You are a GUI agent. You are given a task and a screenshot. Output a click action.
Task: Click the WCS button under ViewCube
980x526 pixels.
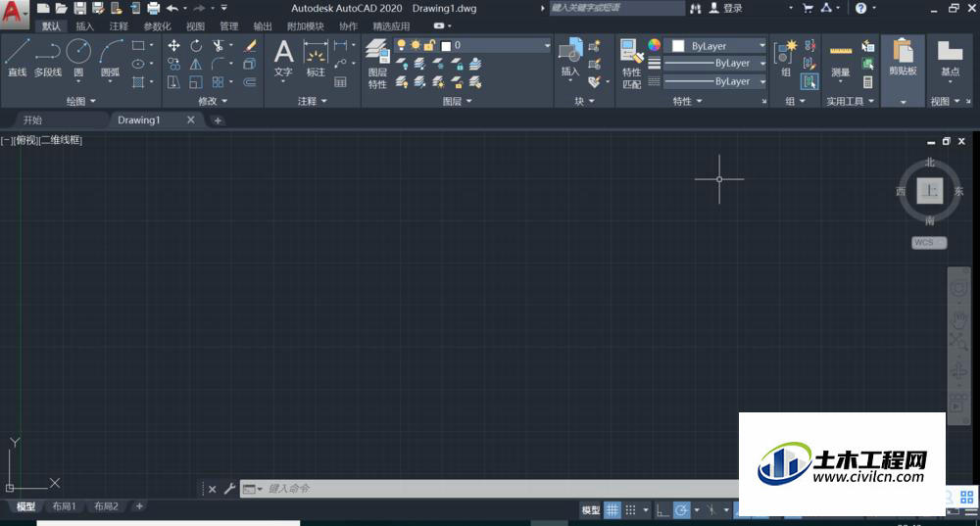929,242
